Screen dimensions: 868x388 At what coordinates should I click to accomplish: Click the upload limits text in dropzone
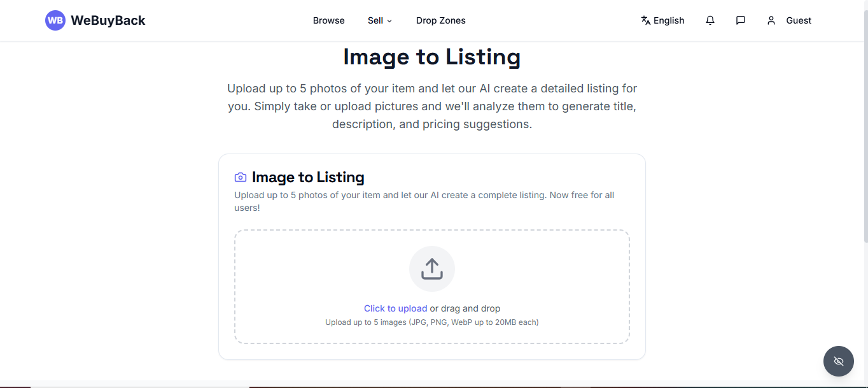432,322
